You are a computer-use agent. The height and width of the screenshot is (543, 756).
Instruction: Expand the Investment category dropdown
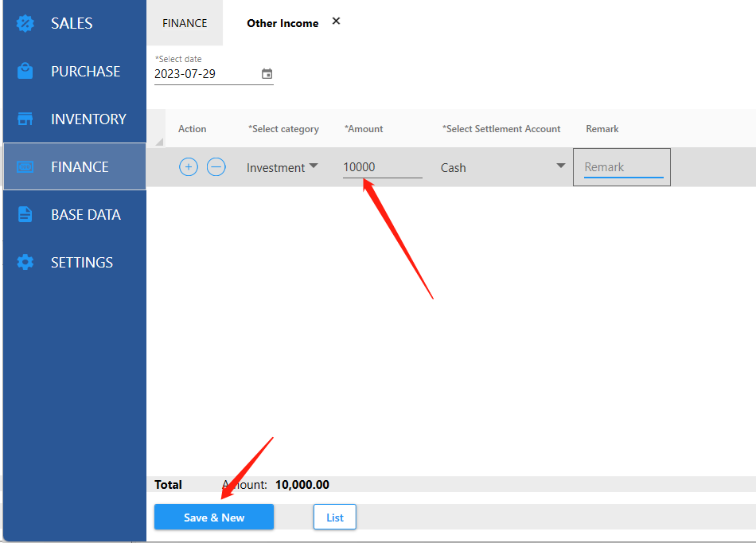click(313, 166)
